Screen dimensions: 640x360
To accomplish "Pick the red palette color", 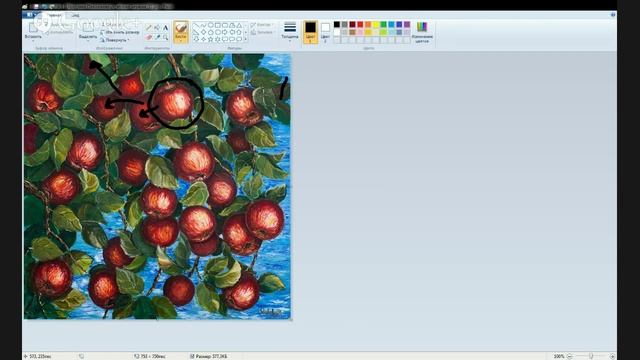I will pos(360,24).
